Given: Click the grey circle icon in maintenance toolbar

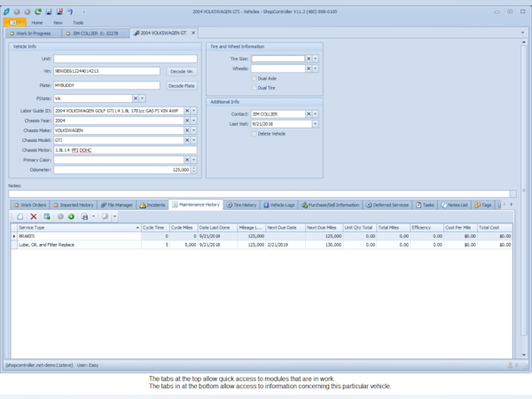Looking at the screenshot, I should [x=60, y=216].
